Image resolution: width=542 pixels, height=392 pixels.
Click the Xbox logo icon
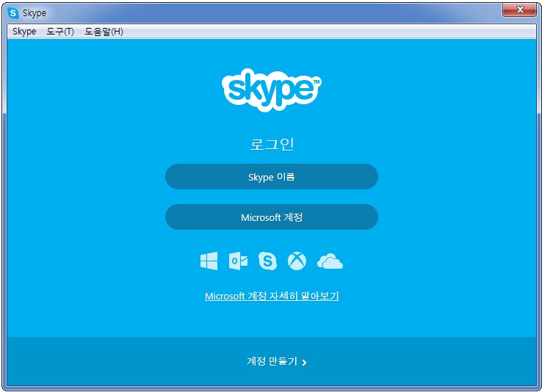297,261
